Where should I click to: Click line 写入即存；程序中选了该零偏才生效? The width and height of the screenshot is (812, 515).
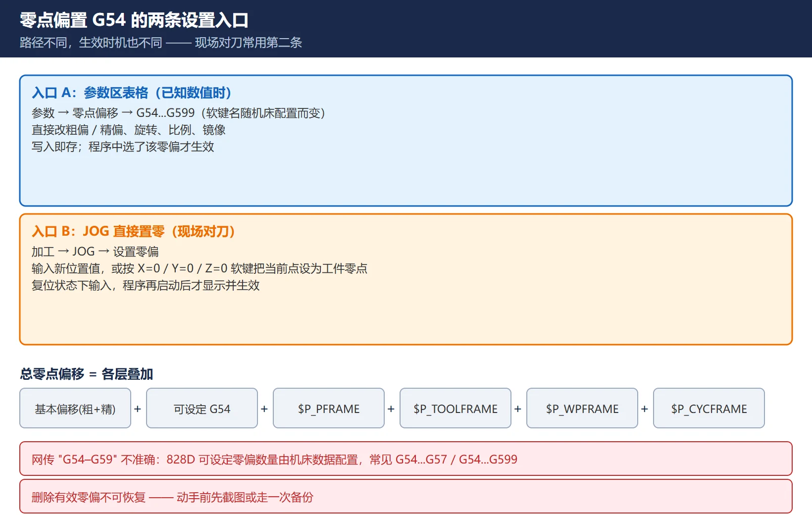(123, 147)
